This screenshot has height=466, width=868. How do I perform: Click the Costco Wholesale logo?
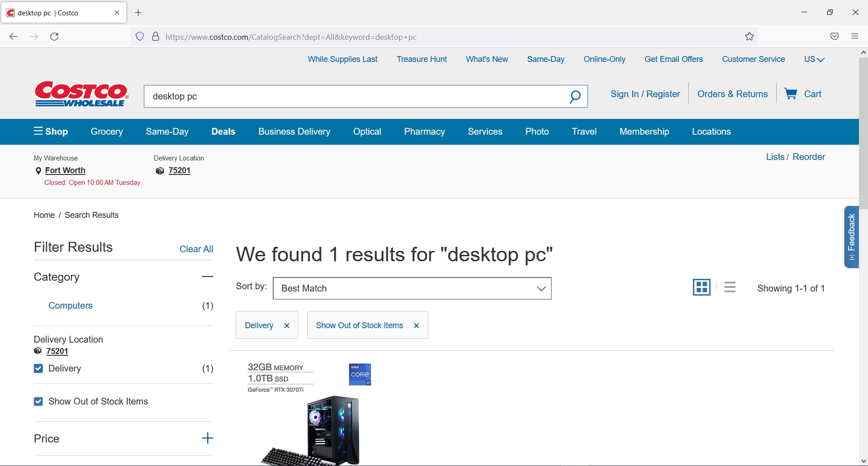coord(81,94)
